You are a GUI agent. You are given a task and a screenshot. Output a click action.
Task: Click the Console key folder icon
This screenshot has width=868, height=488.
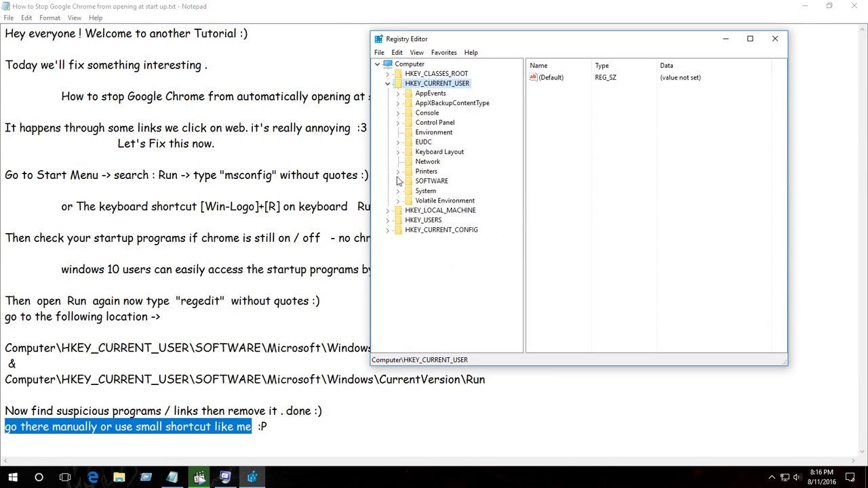(408, 113)
